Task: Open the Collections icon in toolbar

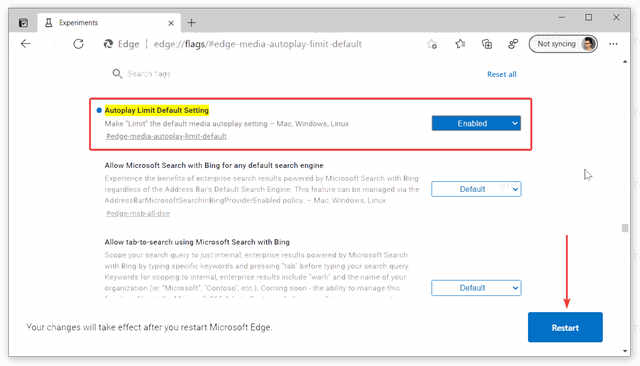Action: click(x=487, y=44)
